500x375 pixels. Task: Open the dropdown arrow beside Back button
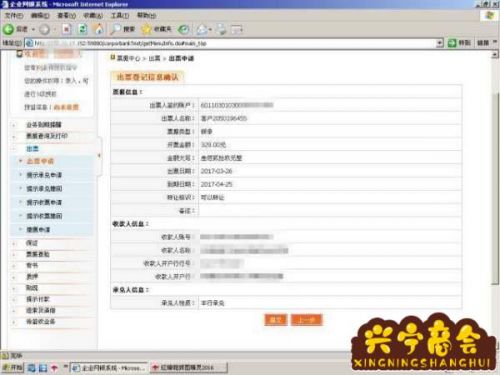tap(33, 30)
